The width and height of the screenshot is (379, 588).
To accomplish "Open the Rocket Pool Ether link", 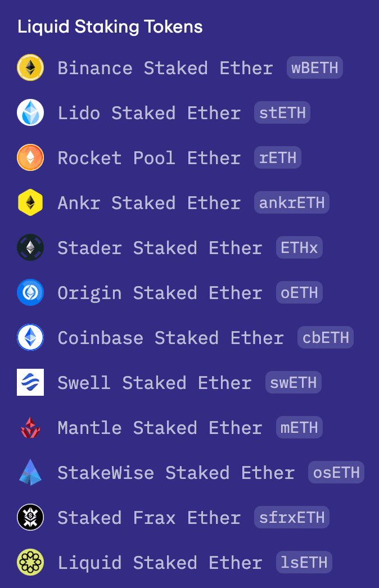I will pos(149,158).
